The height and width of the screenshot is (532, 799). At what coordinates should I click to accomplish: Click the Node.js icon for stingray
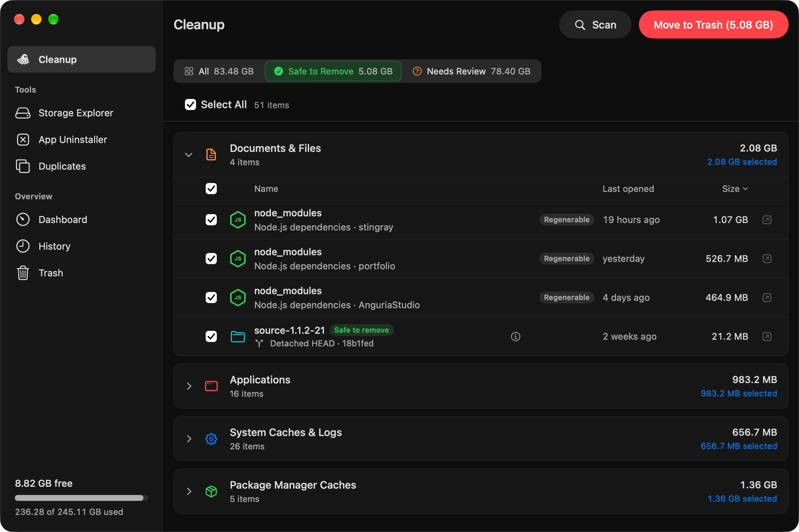238,220
